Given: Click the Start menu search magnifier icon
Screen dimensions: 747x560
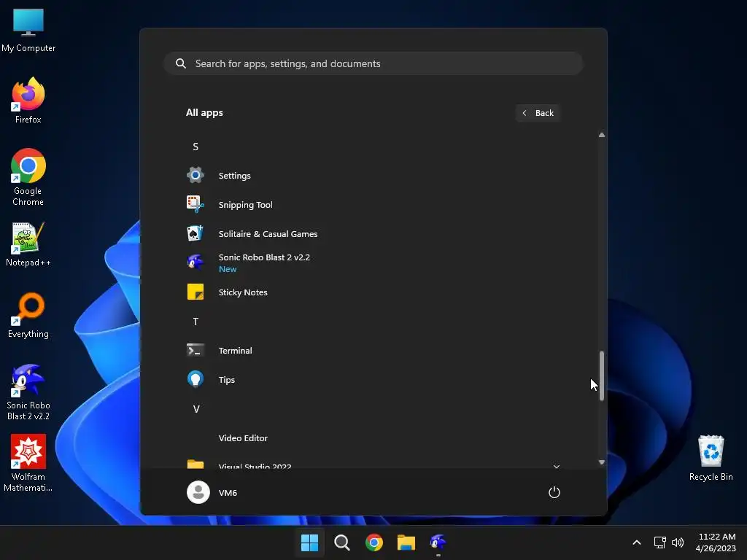Looking at the screenshot, I should pos(181,63).
